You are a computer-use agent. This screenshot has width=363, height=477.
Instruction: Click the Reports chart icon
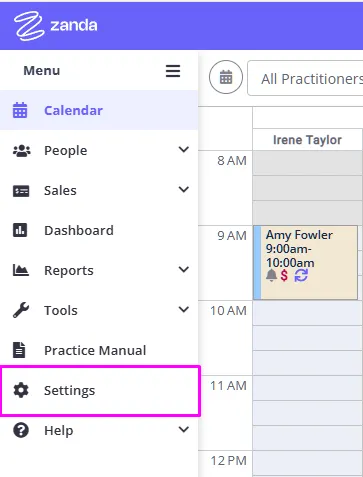(21, 270)
